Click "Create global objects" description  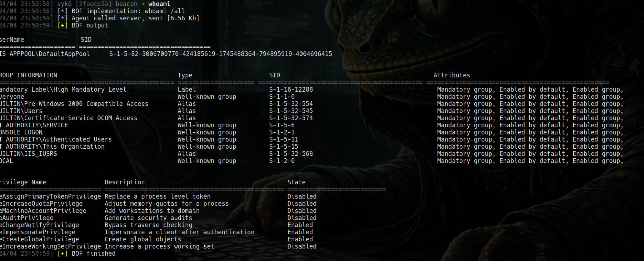(x=143, y=239)
